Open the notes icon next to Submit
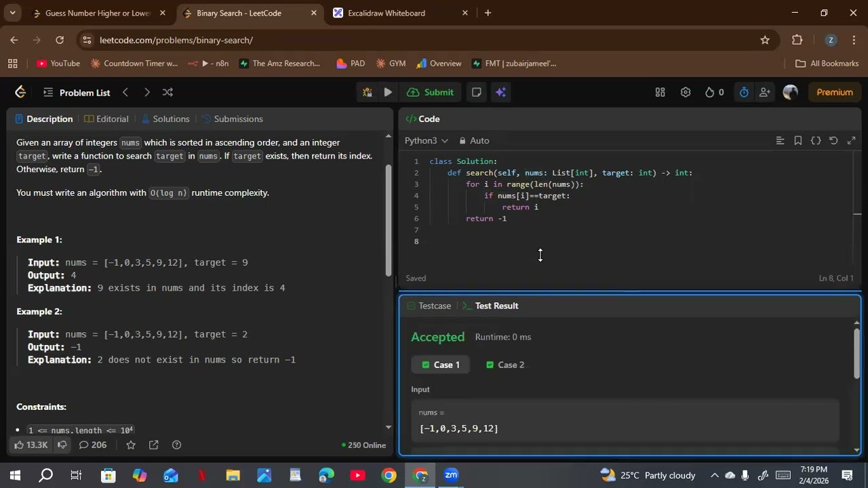This screenshot has width=868, height=488. (x=476, y=92)
